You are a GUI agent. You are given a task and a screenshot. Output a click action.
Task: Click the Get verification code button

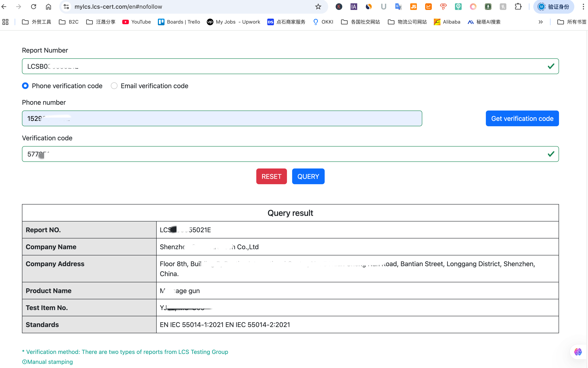click(522, 119)
